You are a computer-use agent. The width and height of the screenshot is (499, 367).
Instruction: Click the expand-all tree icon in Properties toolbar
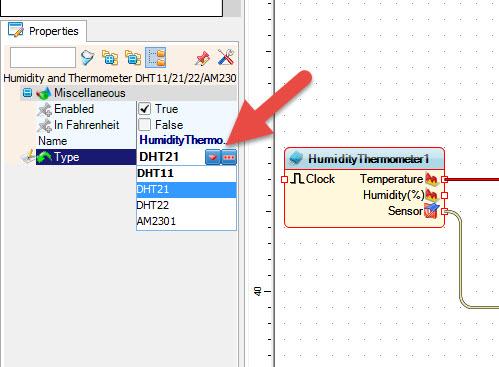110,58
